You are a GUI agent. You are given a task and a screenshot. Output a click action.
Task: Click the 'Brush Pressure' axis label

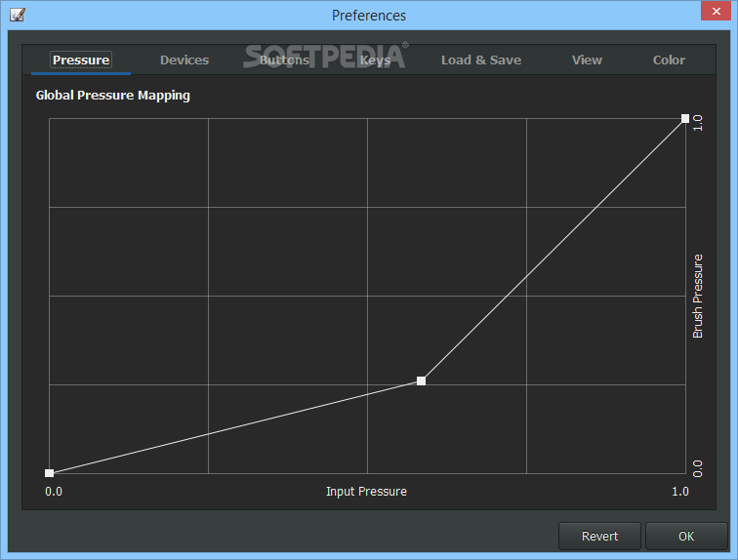coord(698,297)
